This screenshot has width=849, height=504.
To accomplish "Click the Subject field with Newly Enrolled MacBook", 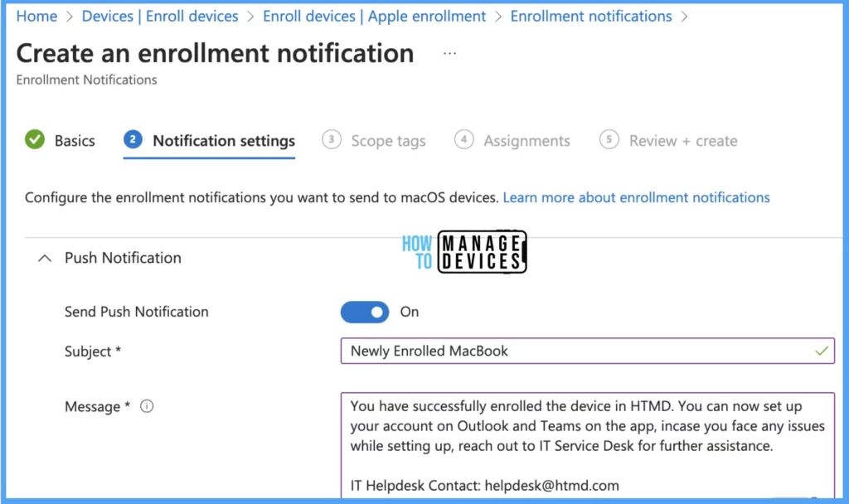I will tap(588, 351).
